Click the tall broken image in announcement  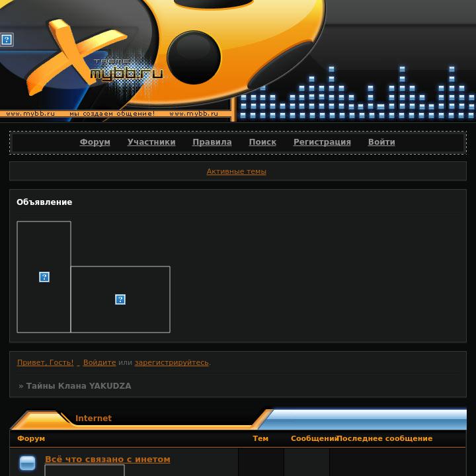click(44, 277)
